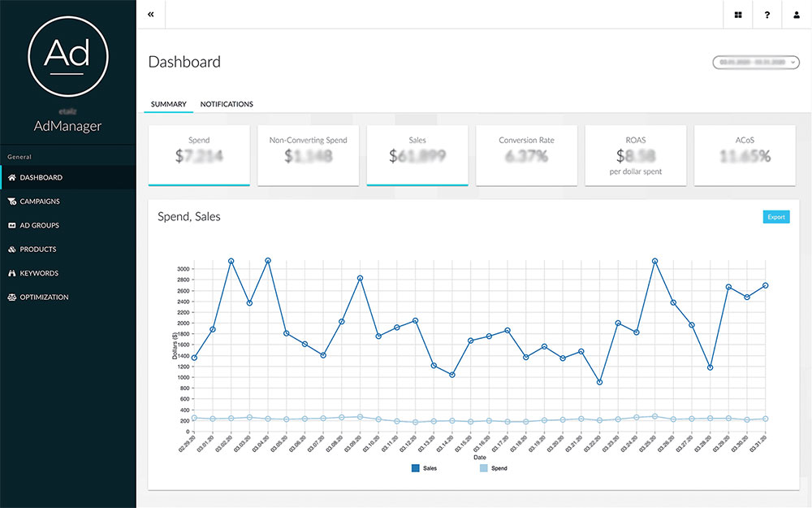Export the Spend, Sales chart
The image size is (812, 508).
click(775, 217)
